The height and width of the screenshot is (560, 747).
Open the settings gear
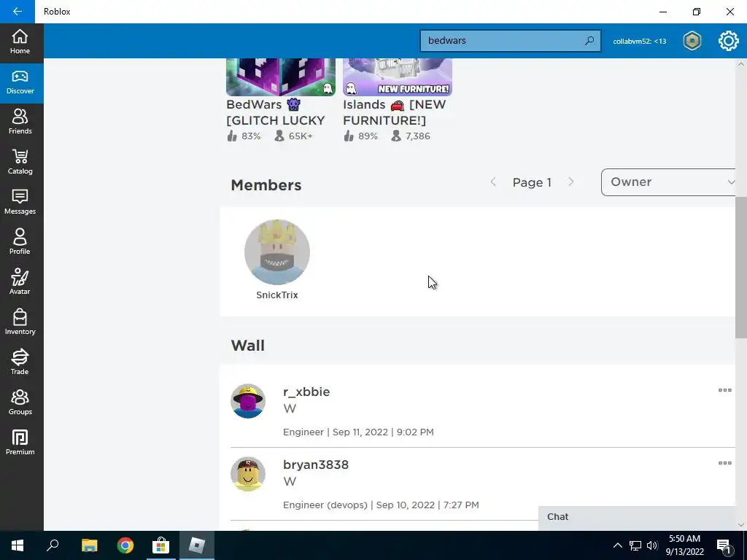pos(728,41)
